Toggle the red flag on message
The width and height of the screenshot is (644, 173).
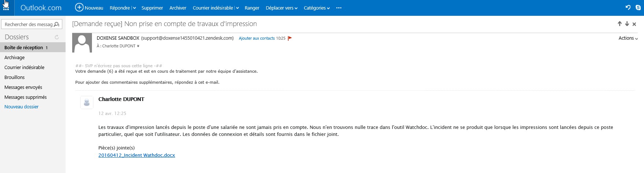coord(290,38)
